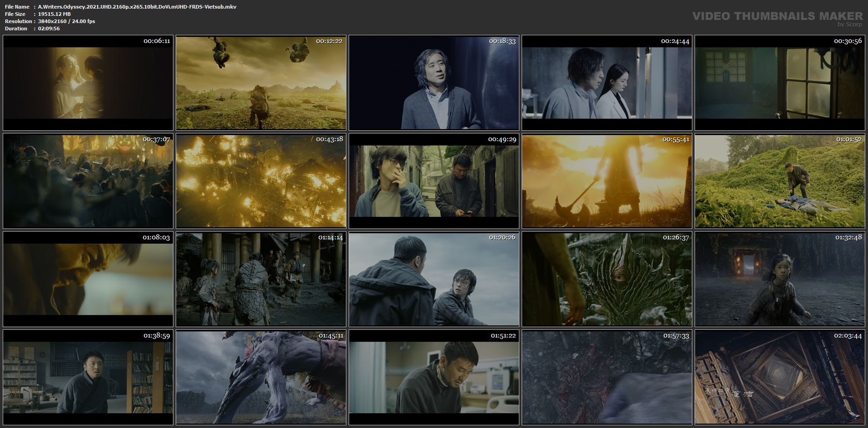868x428 pixels.
Task: Choose the dark blurred thumbnail at 01:57:33
Action: [x=607, y=377]
